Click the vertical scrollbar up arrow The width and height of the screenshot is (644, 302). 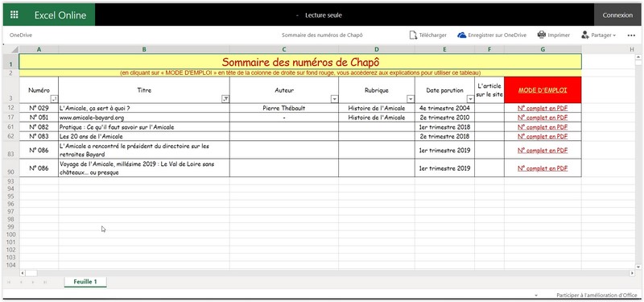click(638, 56)
